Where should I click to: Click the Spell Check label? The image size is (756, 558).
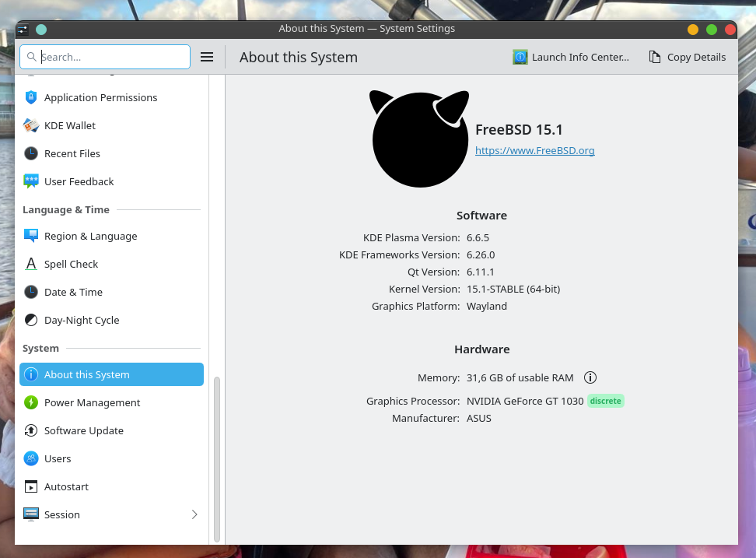point(71,264)
